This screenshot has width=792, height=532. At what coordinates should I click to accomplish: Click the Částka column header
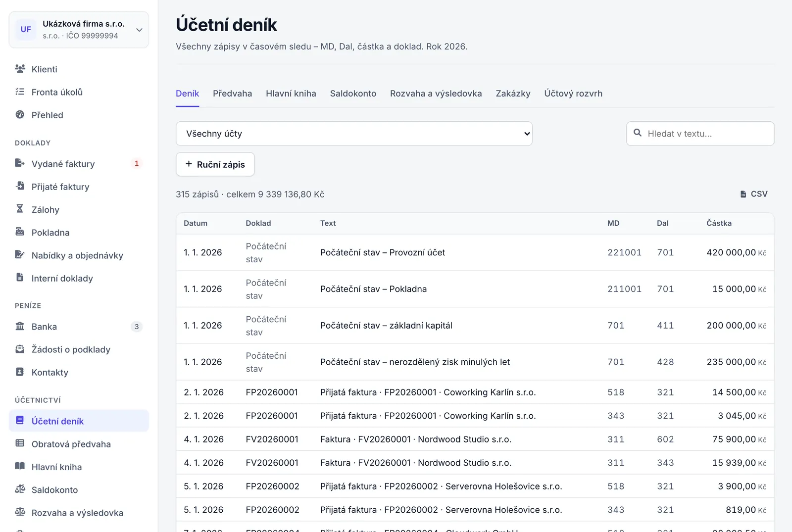click(719, 223)
